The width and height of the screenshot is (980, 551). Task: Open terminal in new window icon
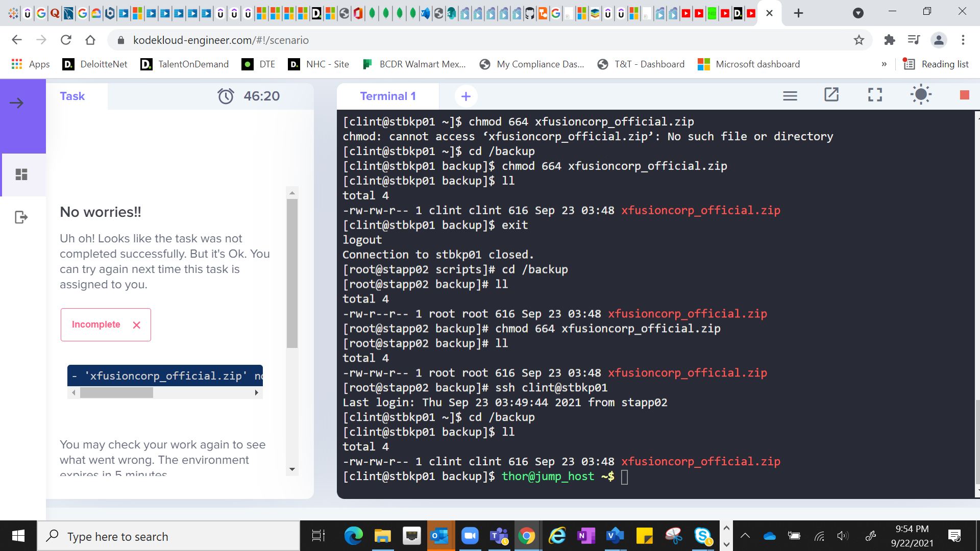[x=831, y=95]
